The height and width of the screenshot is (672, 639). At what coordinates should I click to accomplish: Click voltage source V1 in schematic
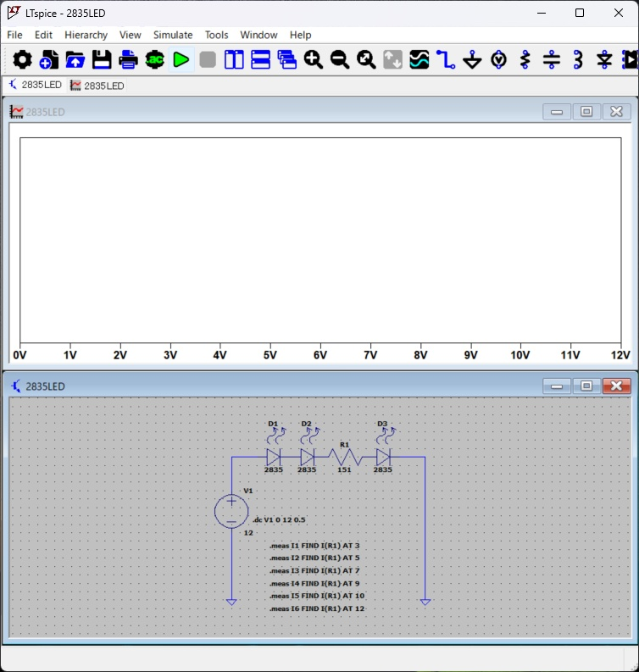click(x=231, y=511)
